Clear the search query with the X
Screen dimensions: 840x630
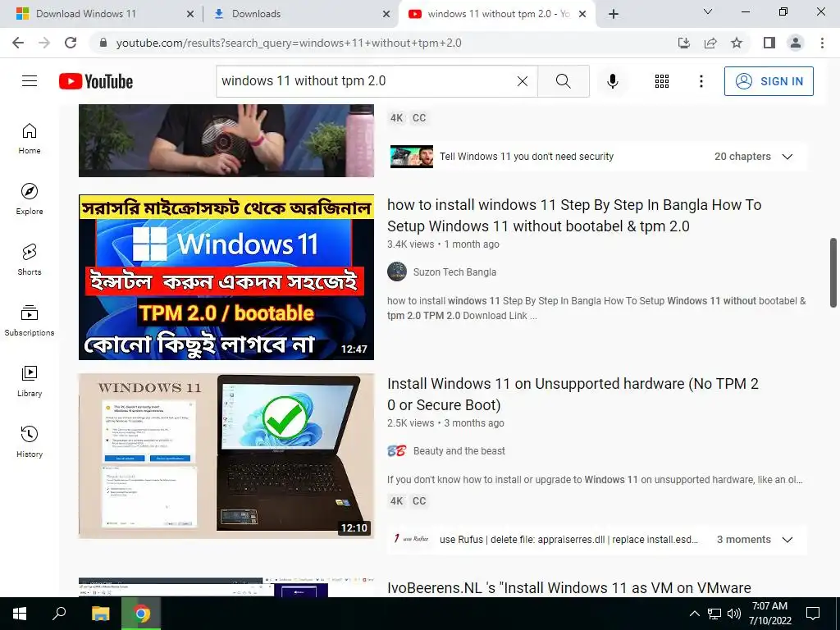coord(523,81)
